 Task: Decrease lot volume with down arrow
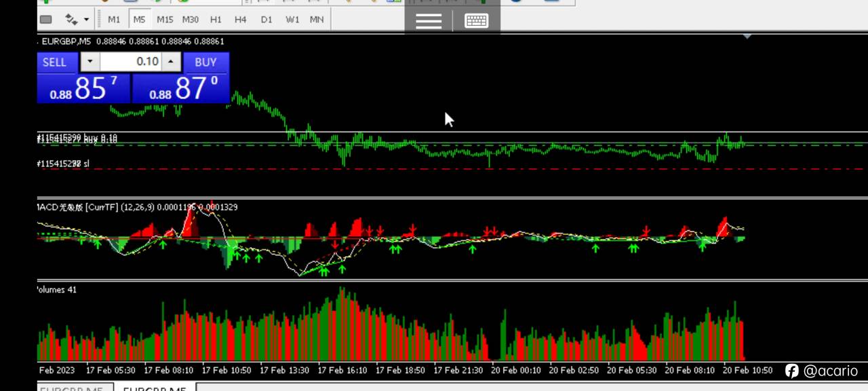tap(90, 62)
